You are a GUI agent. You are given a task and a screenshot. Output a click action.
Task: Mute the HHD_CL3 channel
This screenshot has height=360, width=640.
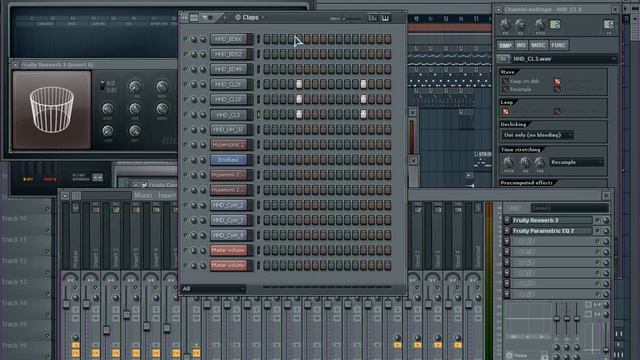tap(185, 115)
